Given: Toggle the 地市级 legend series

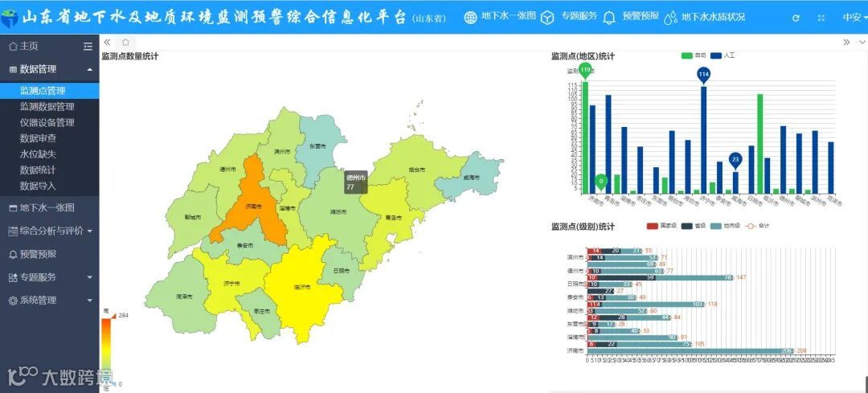Looking at the screenshot, I should click(727, 226).
